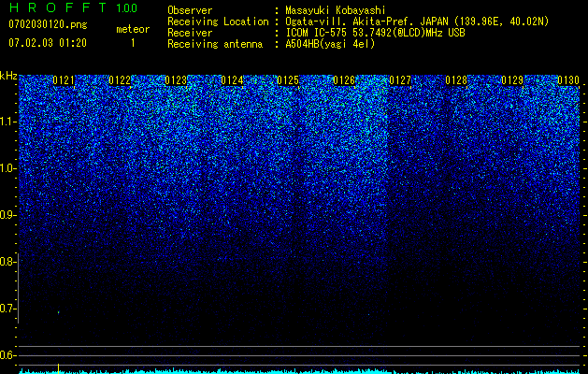
Task: Click the meteor label
Action: (133, 29)
